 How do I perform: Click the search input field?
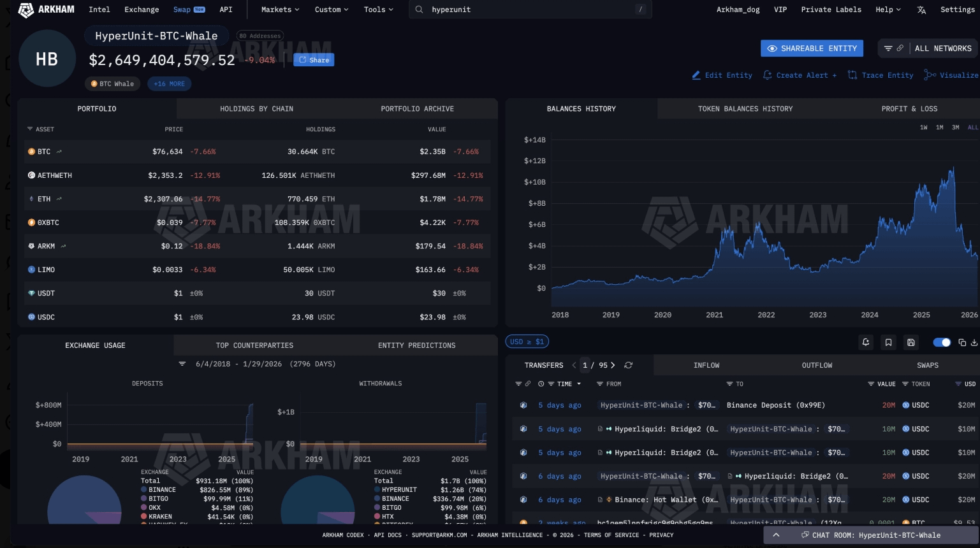click(x=530, y=10)
